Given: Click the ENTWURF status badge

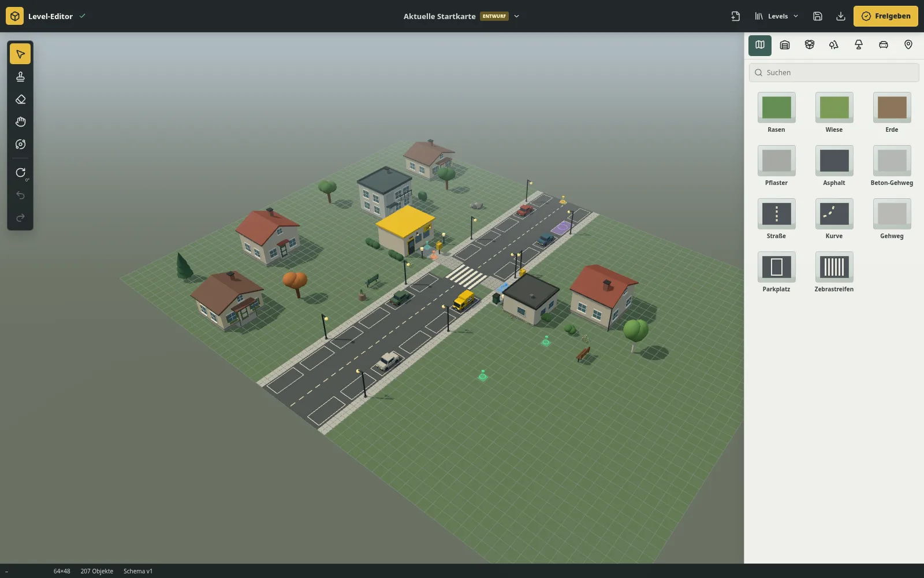Looking at the screenshot, I should coord(494,16).
